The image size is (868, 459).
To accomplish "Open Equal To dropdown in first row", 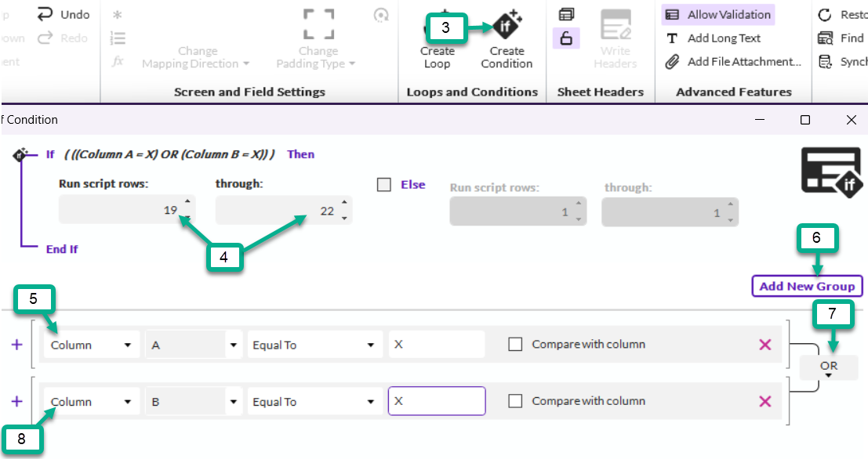I will (314, 345).
